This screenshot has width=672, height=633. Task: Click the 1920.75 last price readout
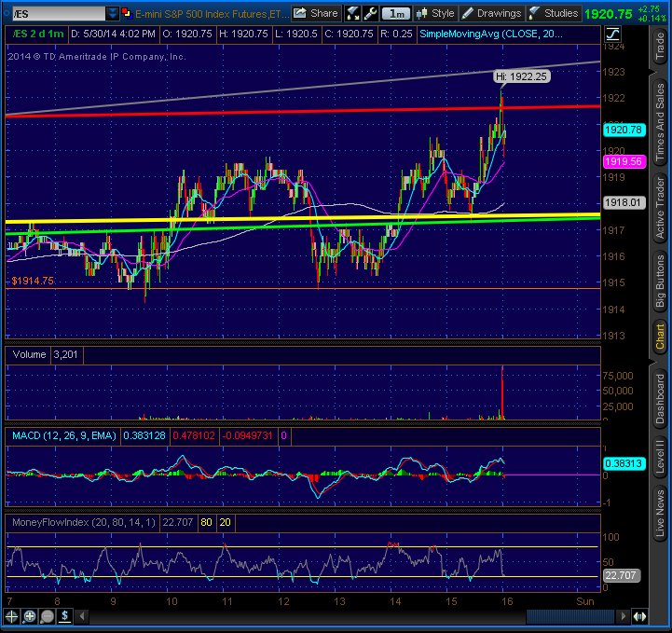pyautogui.click(x=608, y=14)
